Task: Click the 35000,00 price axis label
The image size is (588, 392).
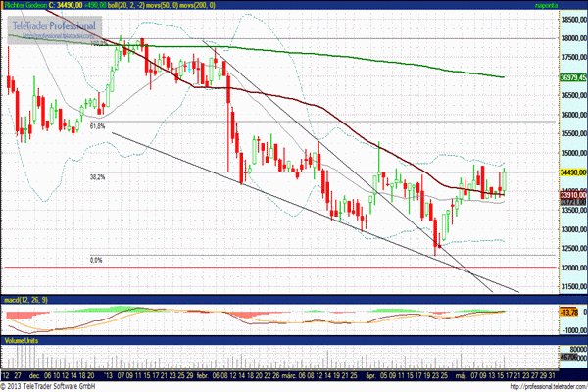Action: click(574, 153)
